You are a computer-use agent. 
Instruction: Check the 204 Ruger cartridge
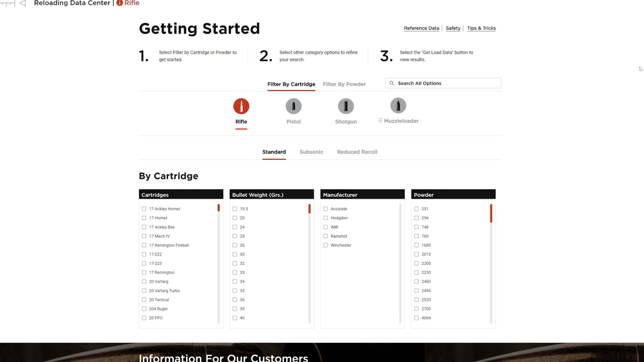pos(144,309)
